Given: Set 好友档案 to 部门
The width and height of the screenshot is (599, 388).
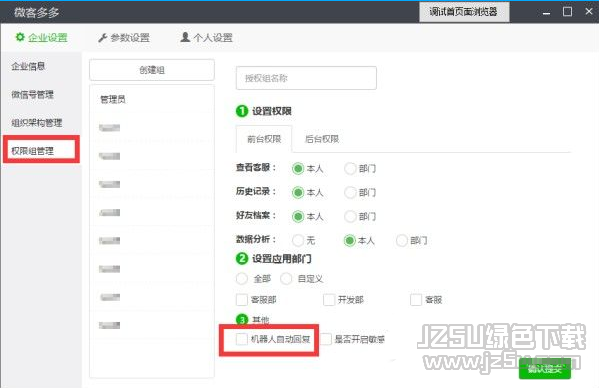Looking at the screenshot, I should [x=350, y=217].
